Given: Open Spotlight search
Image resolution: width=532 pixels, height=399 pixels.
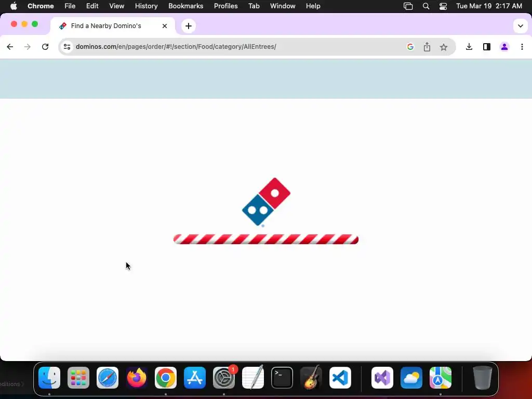Looking at the screenshot, I should click(x=426, y=6).
